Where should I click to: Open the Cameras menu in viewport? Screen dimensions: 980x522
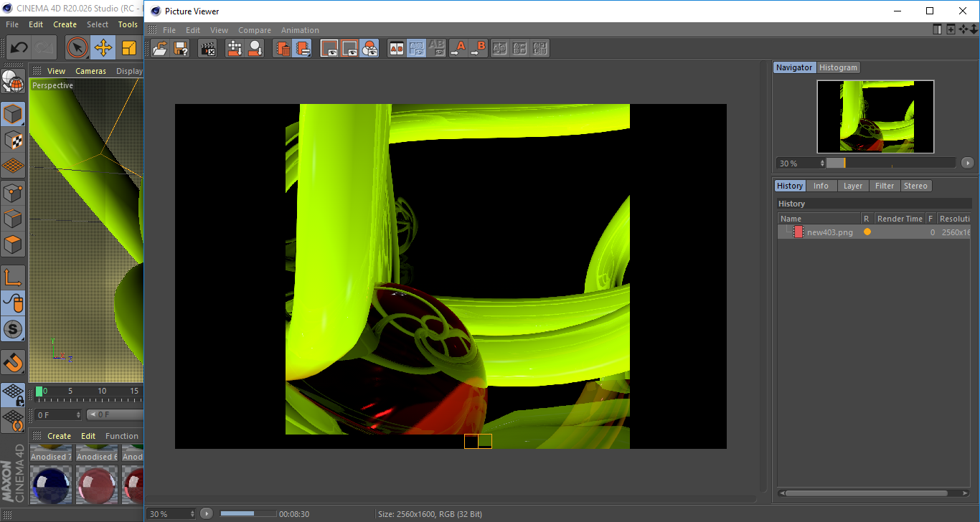pyautogui.click(x=90, y=71)
